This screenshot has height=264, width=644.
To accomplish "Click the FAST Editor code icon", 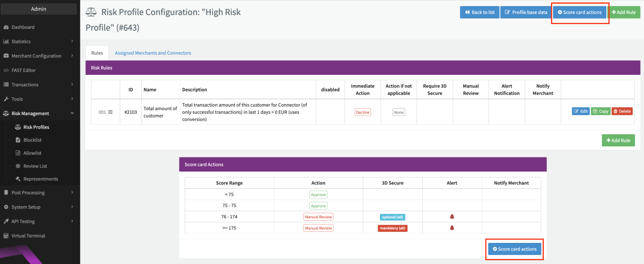I will (x=6, y=70).
